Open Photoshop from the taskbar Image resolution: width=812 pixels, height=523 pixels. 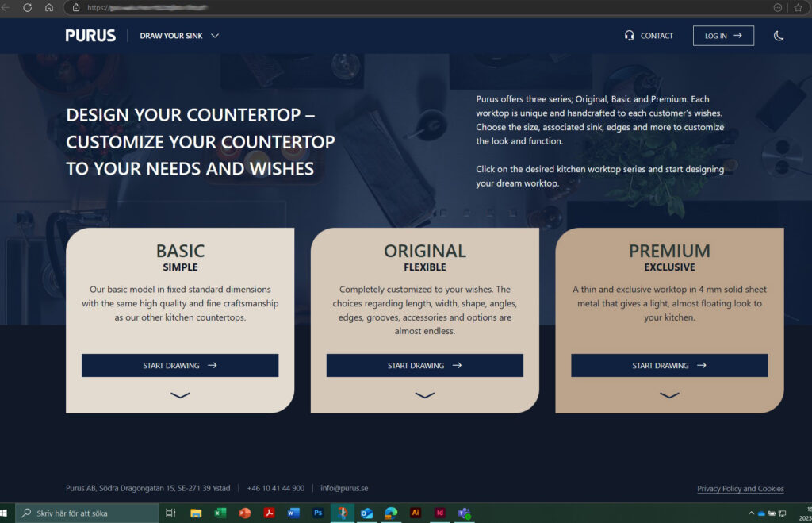(318, 513)
